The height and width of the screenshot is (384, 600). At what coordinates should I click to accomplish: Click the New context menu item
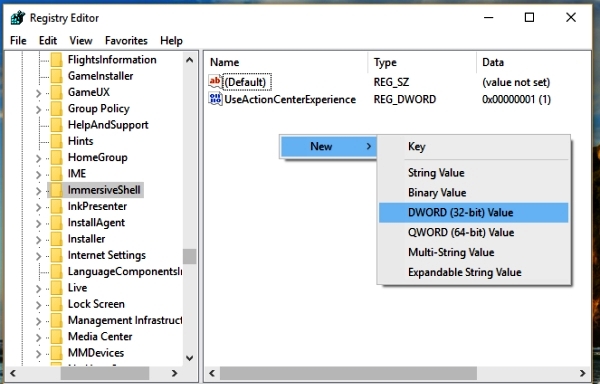coord(329,146)
